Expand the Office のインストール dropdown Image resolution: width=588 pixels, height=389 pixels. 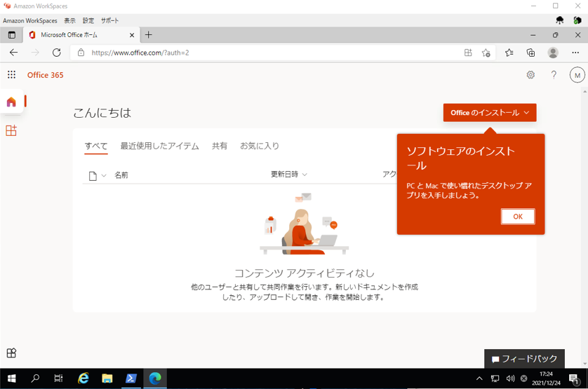tap(490, 112)
